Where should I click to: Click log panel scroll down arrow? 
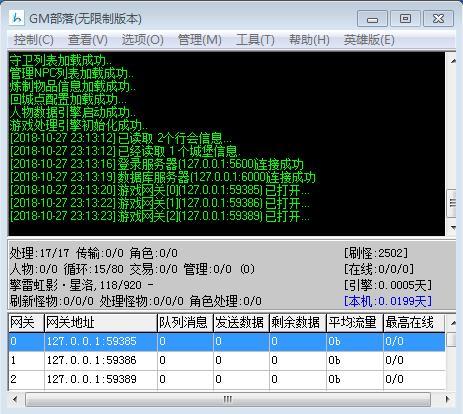tap(453, 228)
